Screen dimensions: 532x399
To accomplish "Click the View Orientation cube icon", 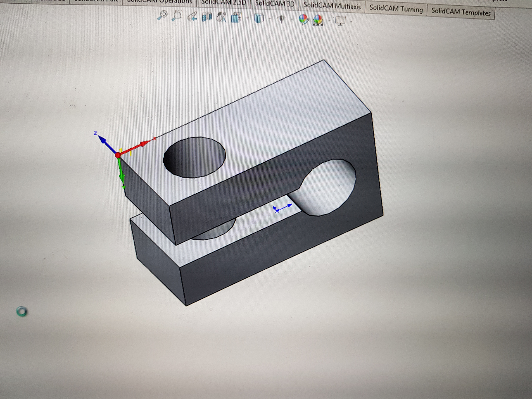I will tap(236, 18).
